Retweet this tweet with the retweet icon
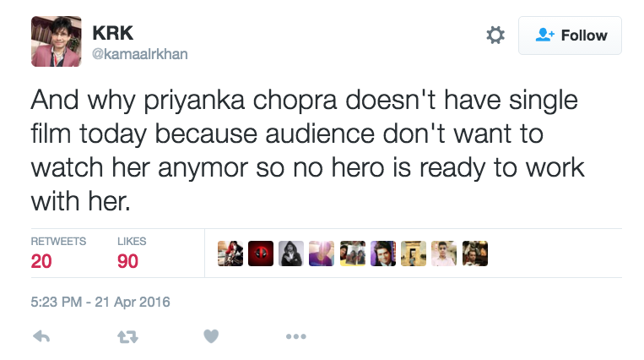The height and width of the screenshot is (360, 644). 126,335
